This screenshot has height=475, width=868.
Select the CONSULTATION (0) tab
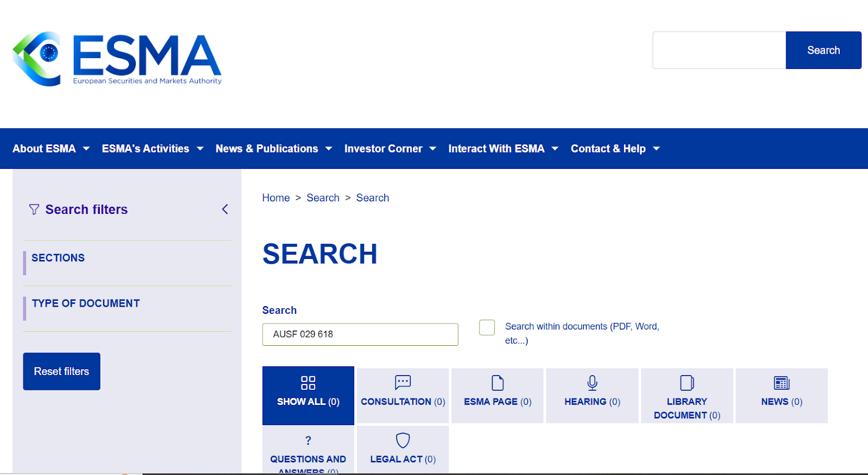[403, 396]
